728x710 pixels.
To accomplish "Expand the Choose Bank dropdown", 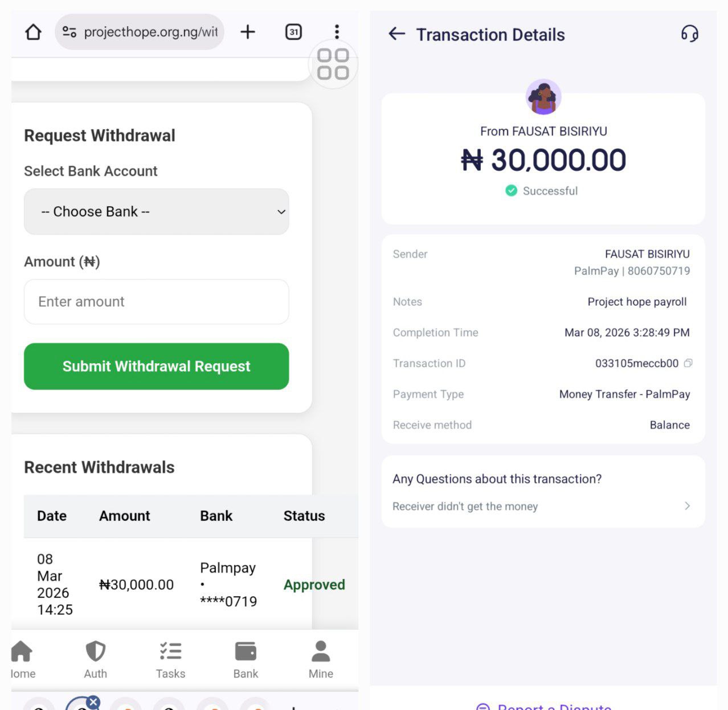I will [x=156, y=212].
